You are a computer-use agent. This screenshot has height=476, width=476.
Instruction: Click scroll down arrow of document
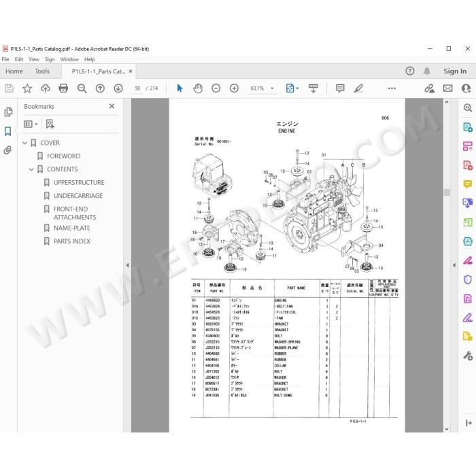point(447,429)
